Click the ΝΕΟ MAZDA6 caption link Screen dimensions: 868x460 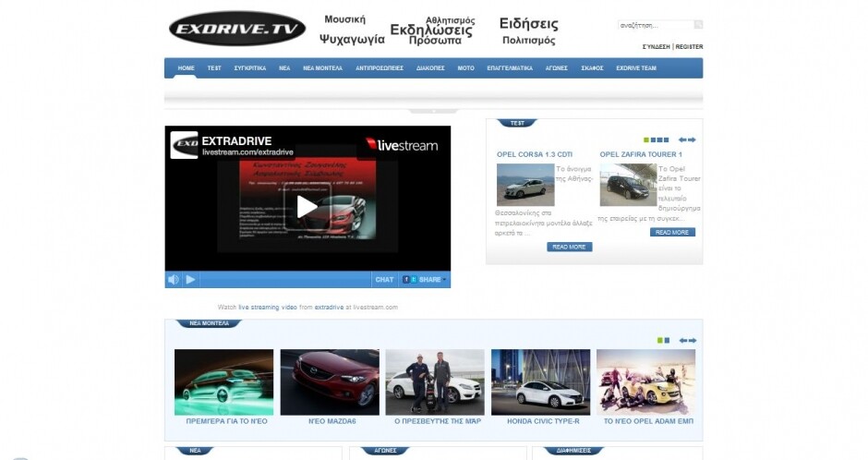point(332,421)
